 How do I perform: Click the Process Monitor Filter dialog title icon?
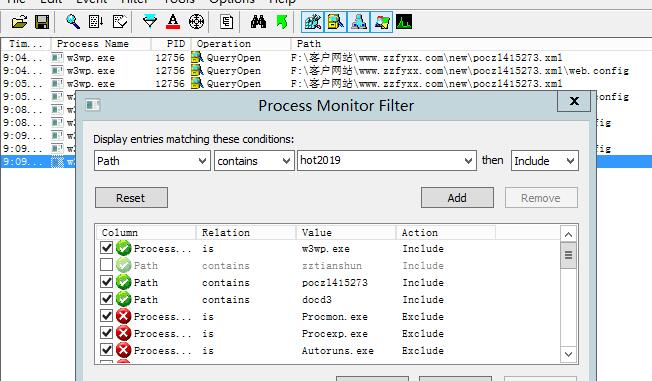pyautogui.click(x=93, y=105)
